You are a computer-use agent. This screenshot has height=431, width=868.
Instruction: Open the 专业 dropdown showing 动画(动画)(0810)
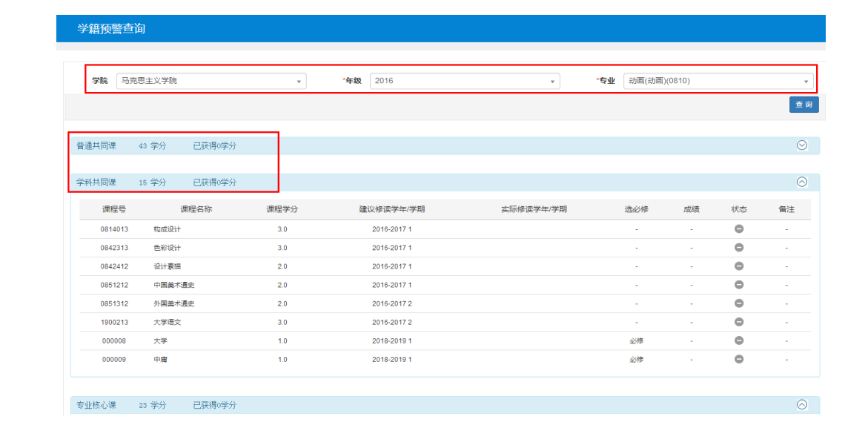[x=718, y=81]
